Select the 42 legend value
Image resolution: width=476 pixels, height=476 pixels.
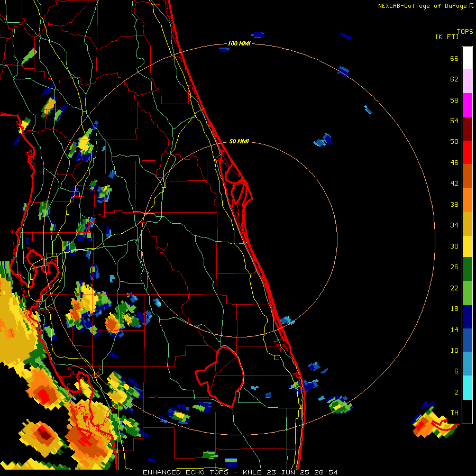454,184
